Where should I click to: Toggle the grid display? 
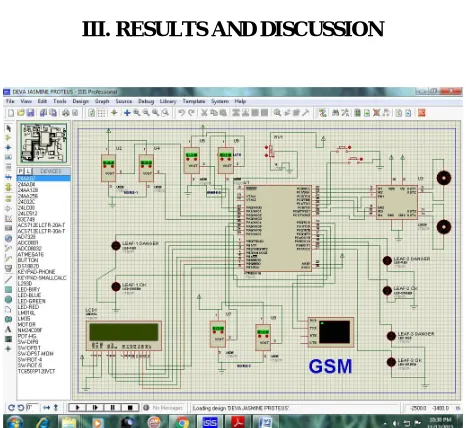pos(102,113)
